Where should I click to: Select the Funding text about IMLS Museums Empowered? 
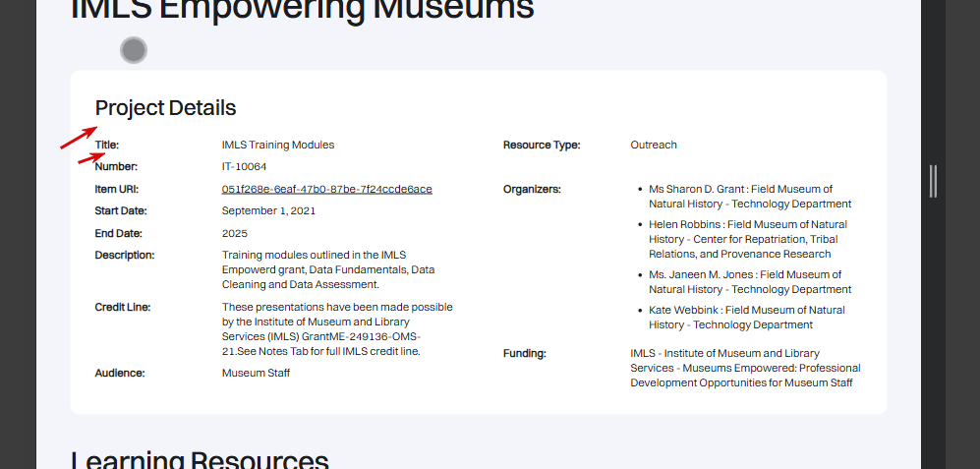(x=746, y=369)
